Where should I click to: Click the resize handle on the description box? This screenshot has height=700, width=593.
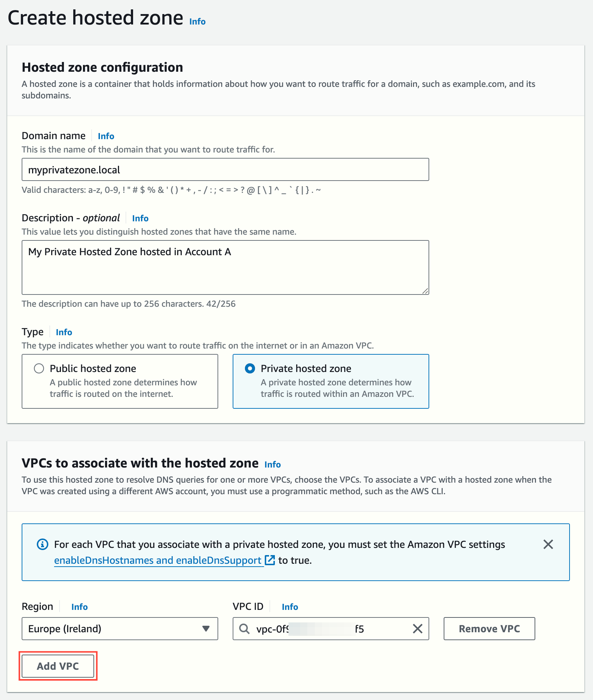click(x=426, y=291)
